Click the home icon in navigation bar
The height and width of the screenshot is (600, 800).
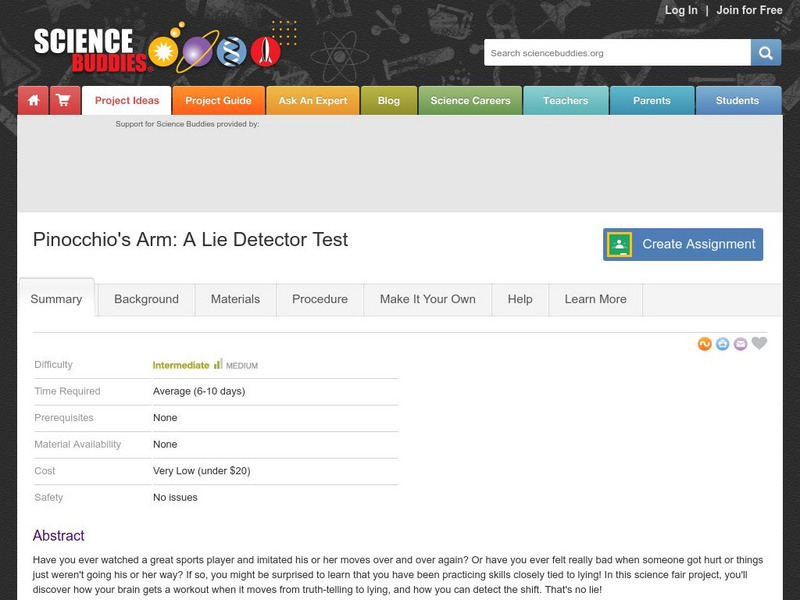[x=33, y=100]
